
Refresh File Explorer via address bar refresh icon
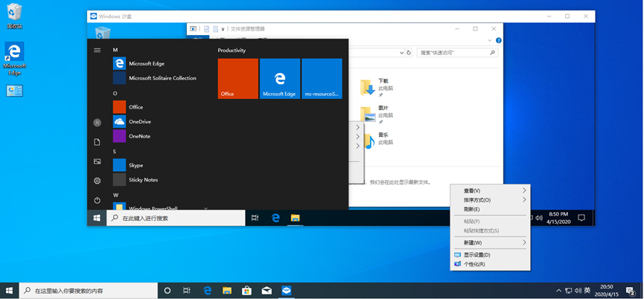pyautogui.click(x=409, y=53)
